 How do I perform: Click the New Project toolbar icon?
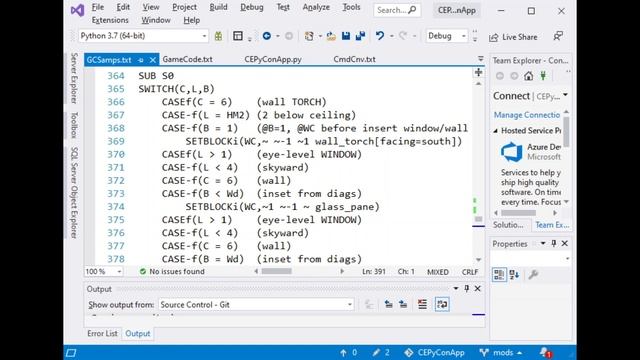309,36
